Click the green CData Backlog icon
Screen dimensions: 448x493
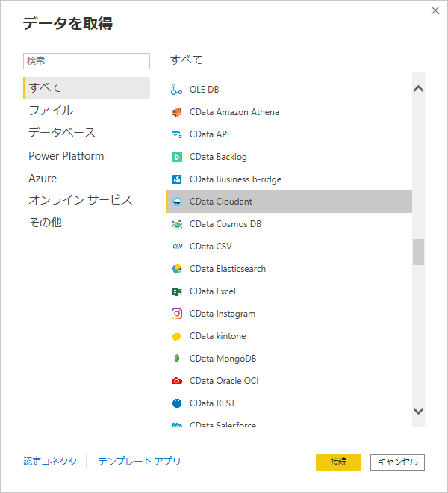[x=177, y=157]
